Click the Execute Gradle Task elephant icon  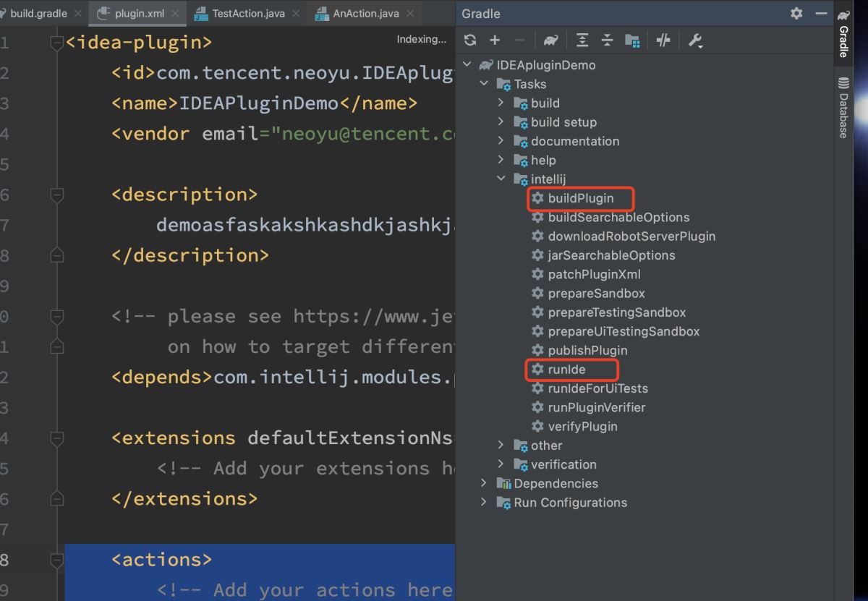coord(551,41)
